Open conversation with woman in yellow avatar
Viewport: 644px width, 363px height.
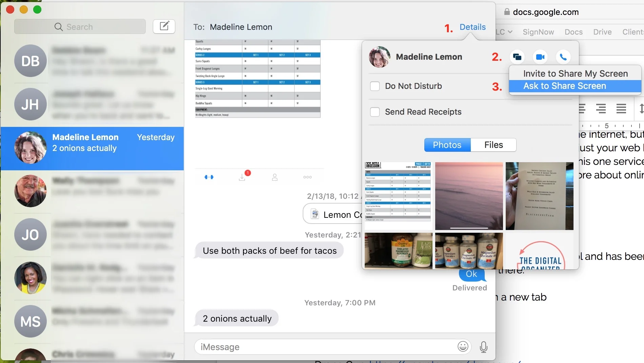92,278
